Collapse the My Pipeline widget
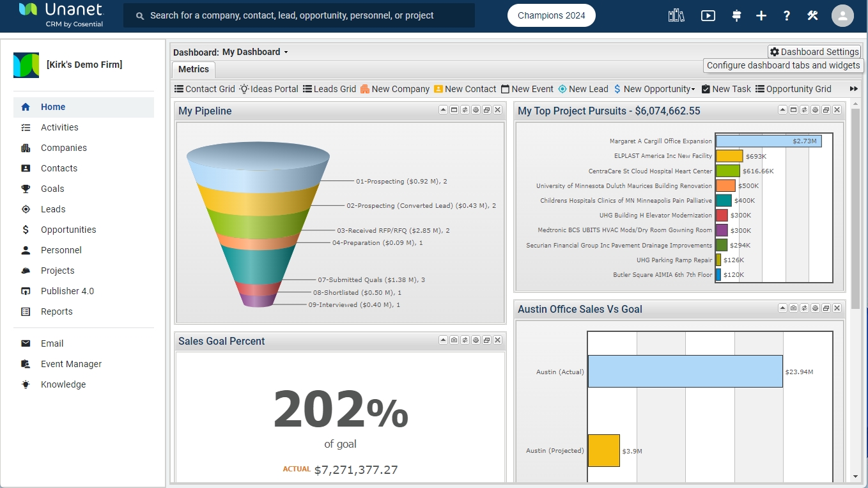This screenshot has width=868, height=488. pos(443,110)
